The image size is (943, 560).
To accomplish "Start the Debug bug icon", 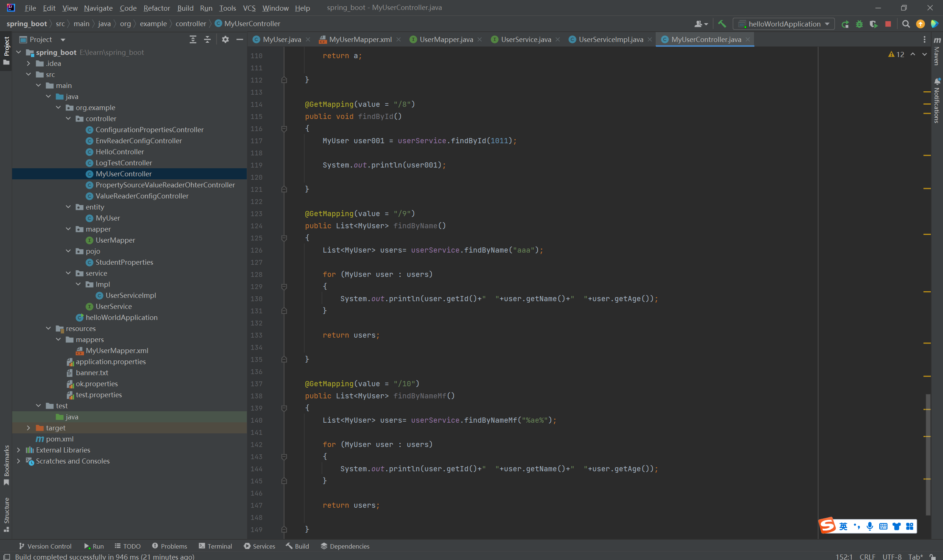I will (x=859, y=24).
